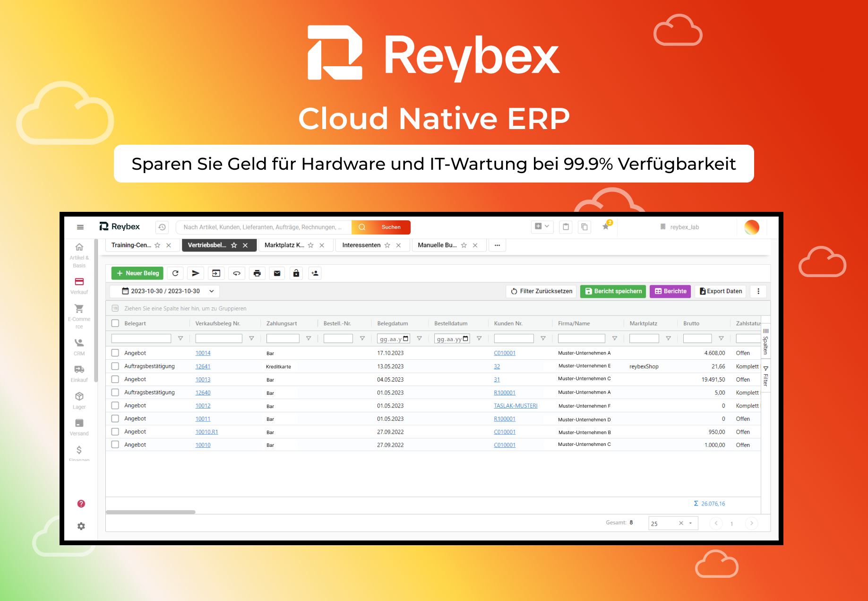868x601 pixels.
Task: Open the history clock icon
Action: coord(162,227)
